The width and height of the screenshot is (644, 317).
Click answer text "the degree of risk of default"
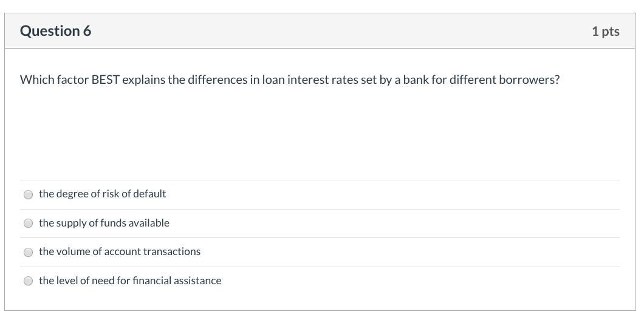click(x=102, y=194)
